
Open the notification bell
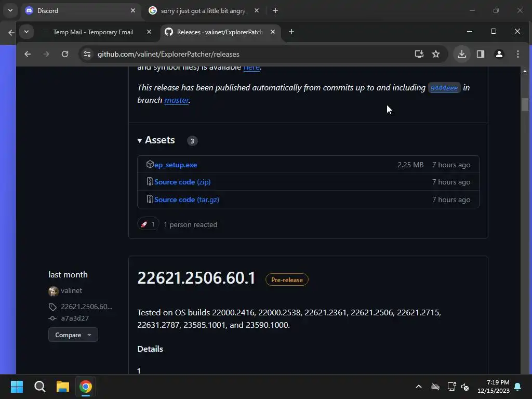coord(518,387)
